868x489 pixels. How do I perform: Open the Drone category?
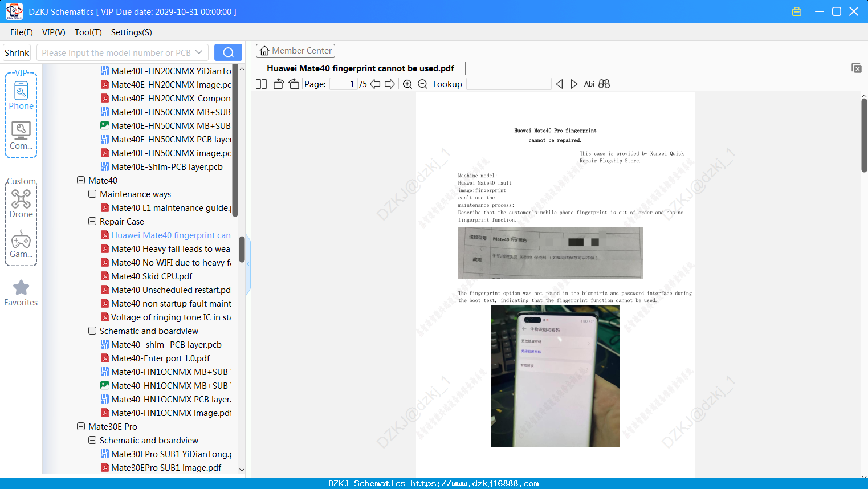coord(21,204)
